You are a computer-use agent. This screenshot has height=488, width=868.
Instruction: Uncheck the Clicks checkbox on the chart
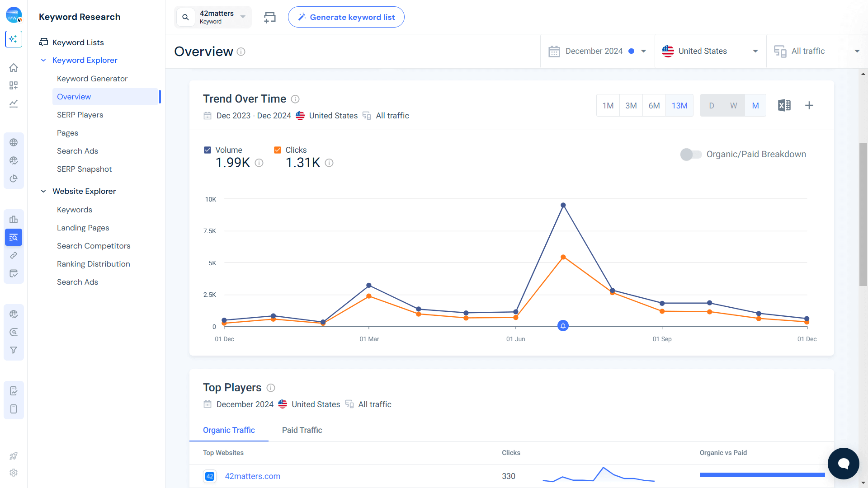click(277, 150)
